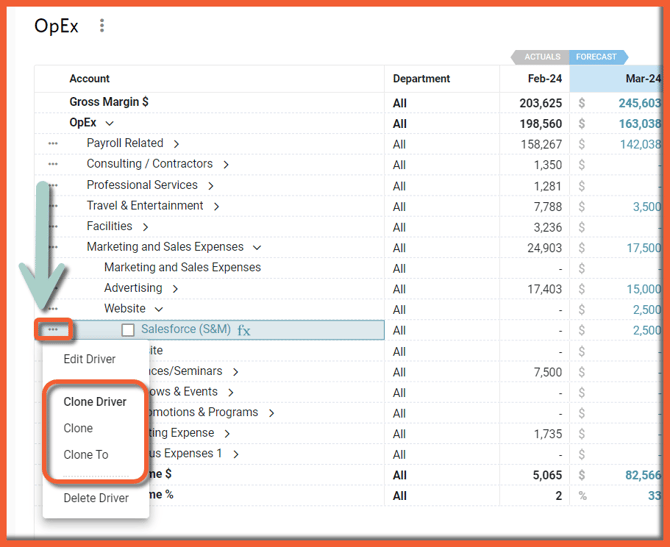Expand the Payroll Related row

click(x=176, y=144)
